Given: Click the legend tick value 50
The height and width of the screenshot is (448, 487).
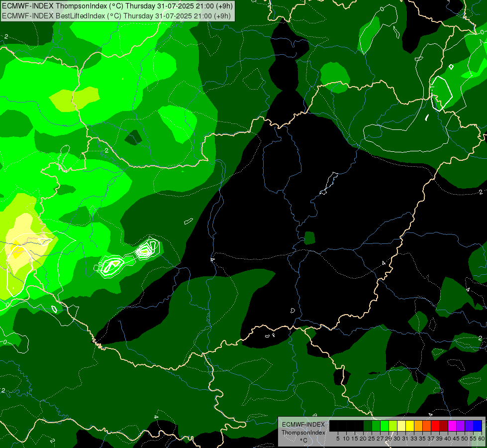Looking at the screenshot, I should coord(465,439).
